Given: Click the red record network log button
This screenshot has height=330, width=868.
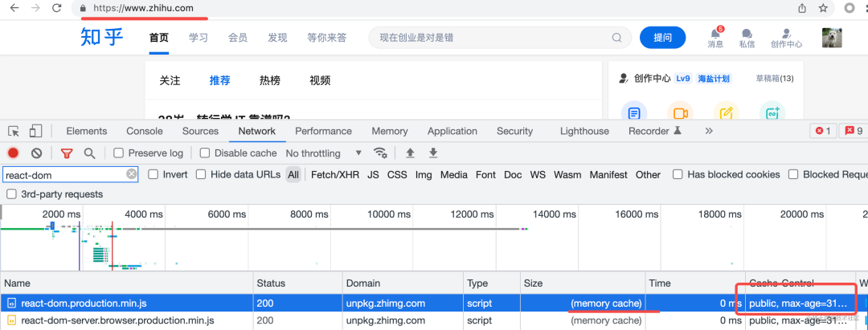Looking at the screenshot, I should [14, 153].
